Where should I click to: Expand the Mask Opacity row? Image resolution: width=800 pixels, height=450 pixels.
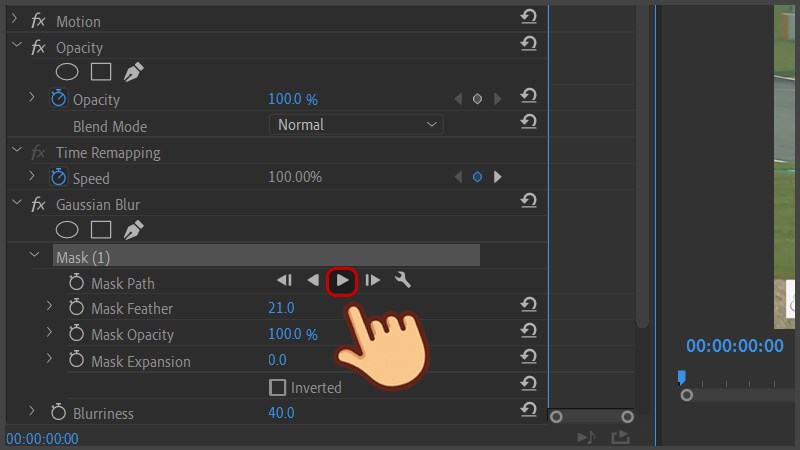pyautogui.click(x=49, y=332)
